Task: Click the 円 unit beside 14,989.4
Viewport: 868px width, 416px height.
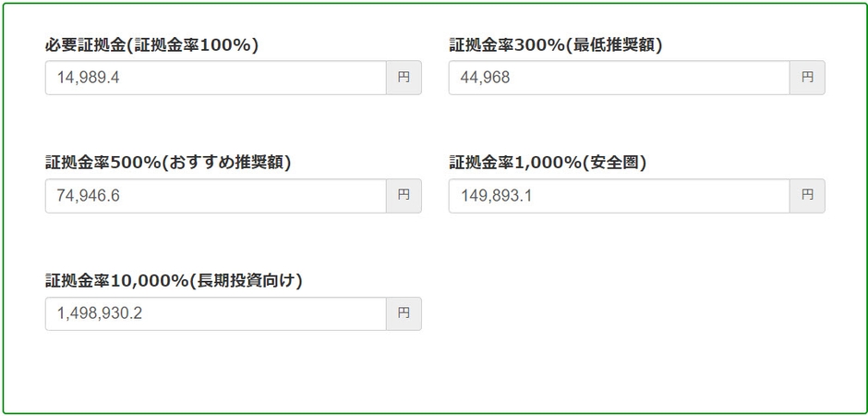Action: tap(404, 79)
